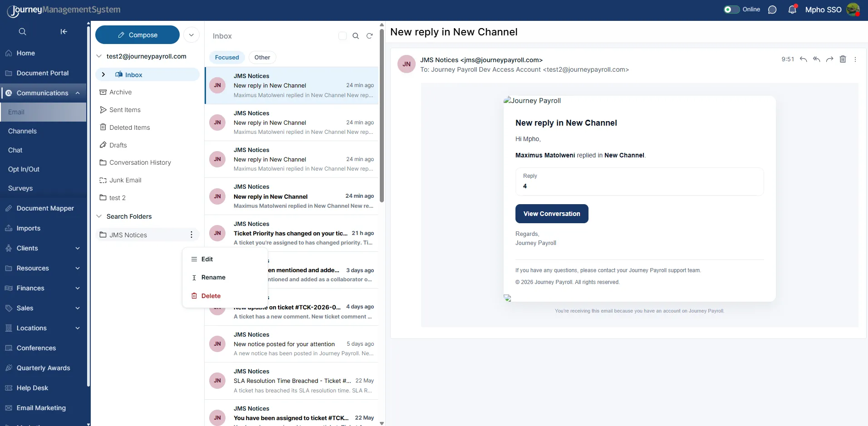Viewport: 868px width, 426px height.
Task: Expand the Sales menu
Action: coord(78,308)
